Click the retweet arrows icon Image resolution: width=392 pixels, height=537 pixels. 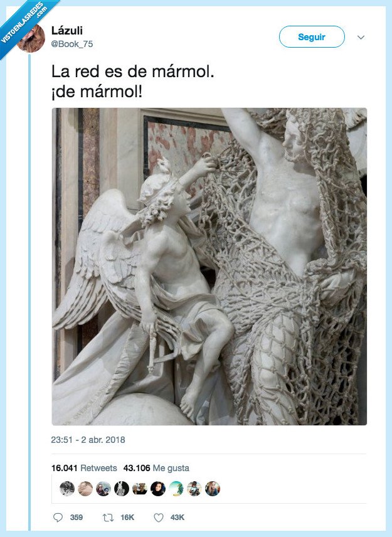click(x=108, y=518)
